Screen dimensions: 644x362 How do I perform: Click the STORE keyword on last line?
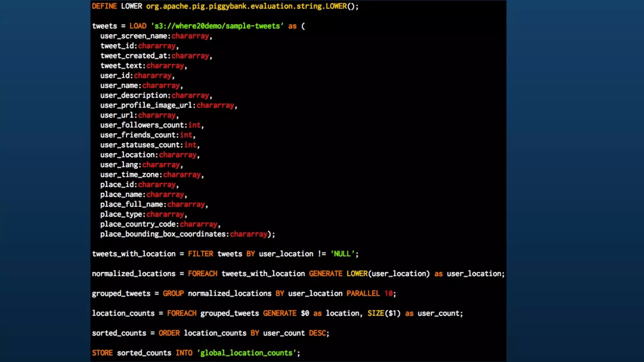pos(102,353)
